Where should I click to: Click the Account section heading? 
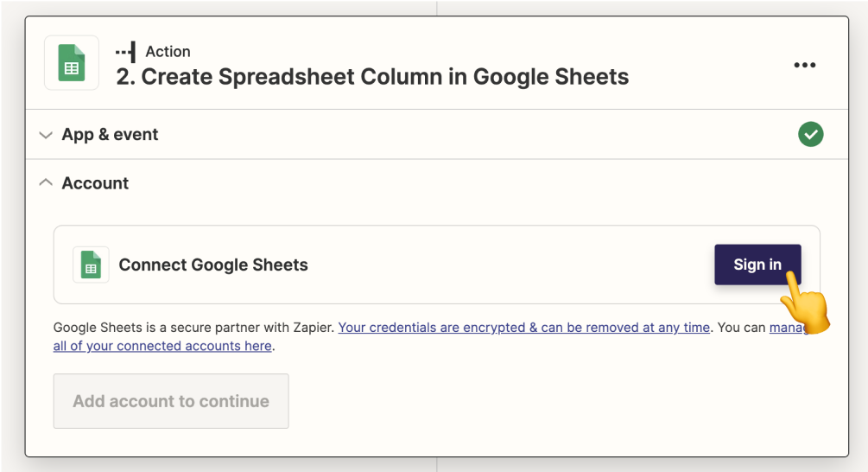[95, 182]
